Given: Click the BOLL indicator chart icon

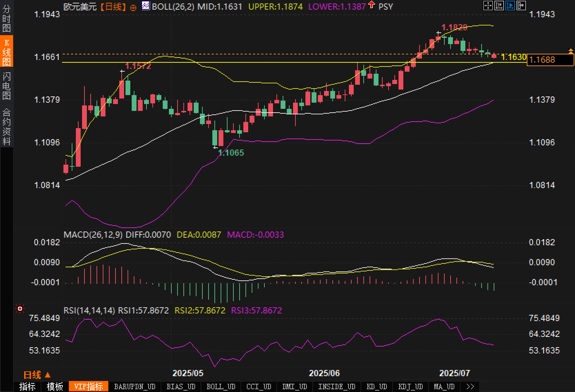Looking at the screenshot, I should pyautogui.click(x=146, y=6).
